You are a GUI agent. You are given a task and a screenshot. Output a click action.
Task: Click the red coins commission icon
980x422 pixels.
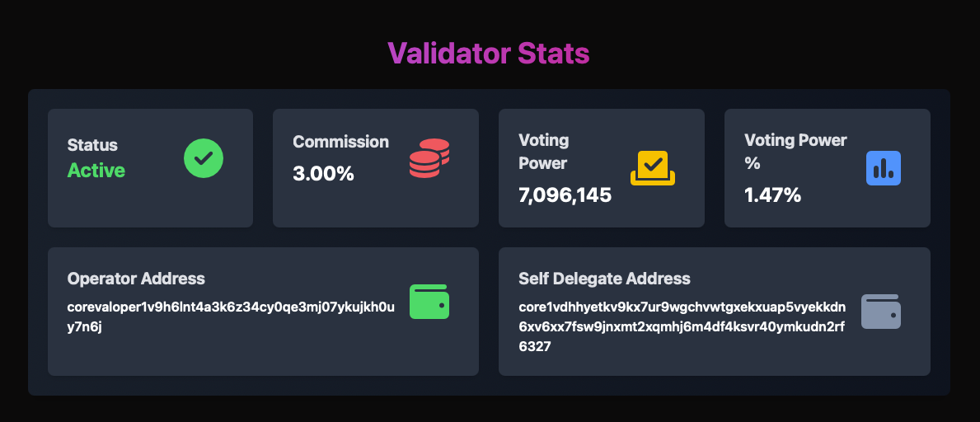pos(429,158)
